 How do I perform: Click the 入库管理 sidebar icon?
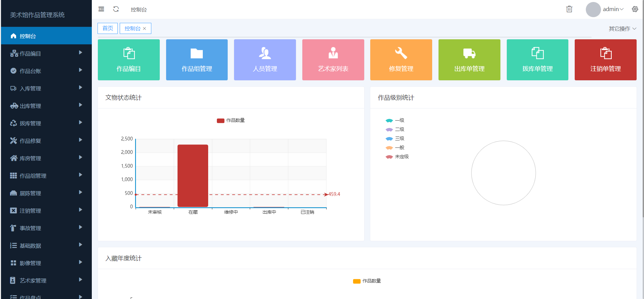click(x=13, y=88)
